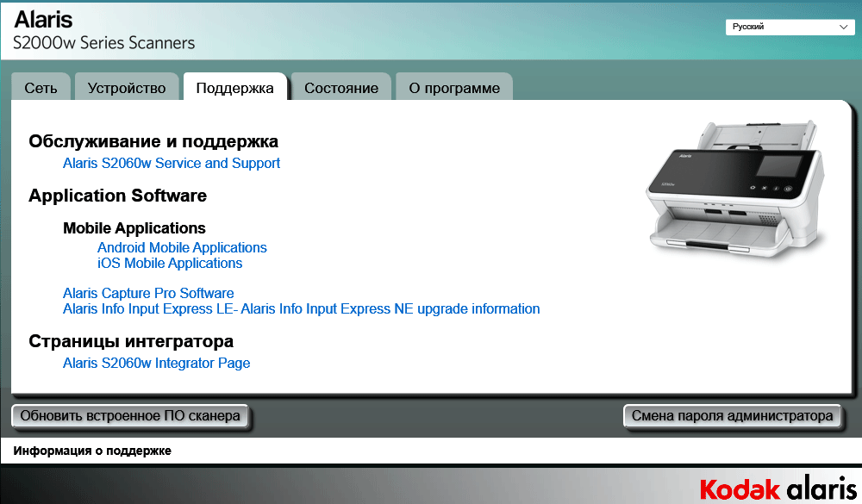Open the Состояние tab
This screenshot has width=862, height=504.
tap(341, 88)
